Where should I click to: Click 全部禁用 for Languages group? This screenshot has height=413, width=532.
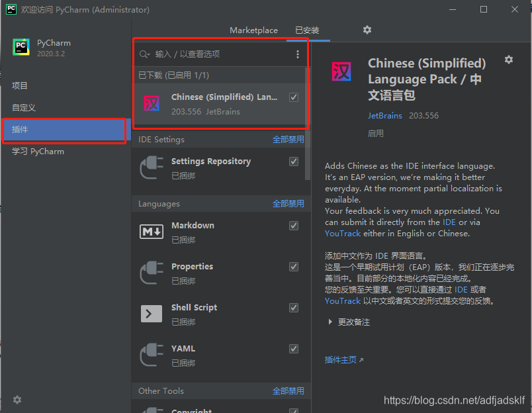coord(288,204)
